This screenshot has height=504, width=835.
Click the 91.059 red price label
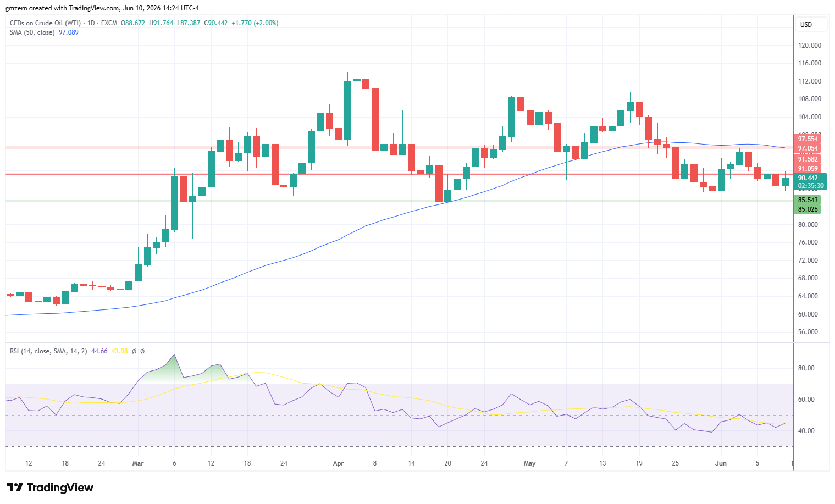tap(808, 169)
